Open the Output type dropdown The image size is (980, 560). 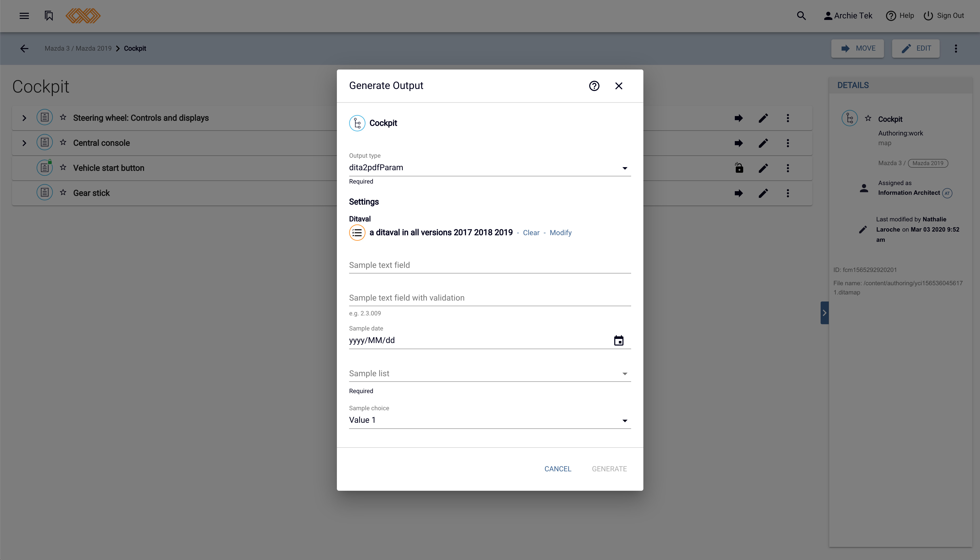[490, 168]
